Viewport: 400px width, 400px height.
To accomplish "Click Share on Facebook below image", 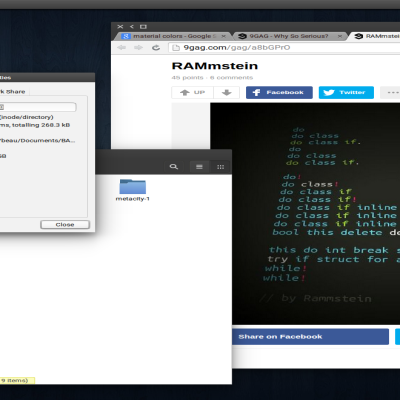I will 311,337.
